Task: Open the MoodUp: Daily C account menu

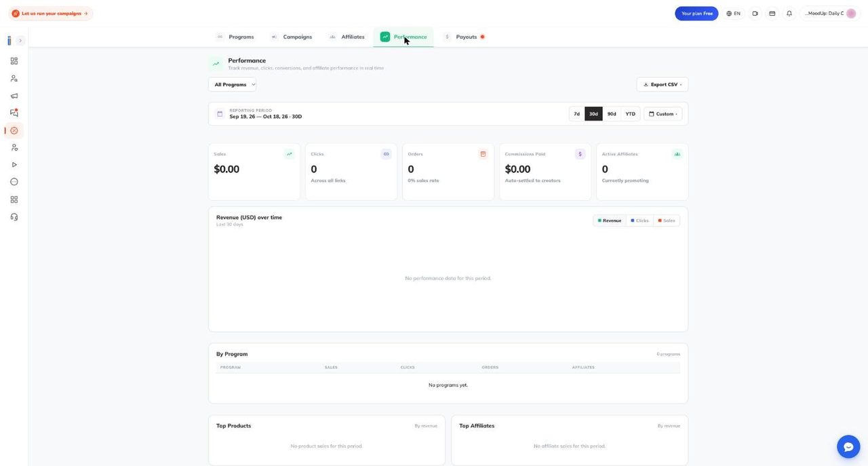Action: click(x=830, y=14)
